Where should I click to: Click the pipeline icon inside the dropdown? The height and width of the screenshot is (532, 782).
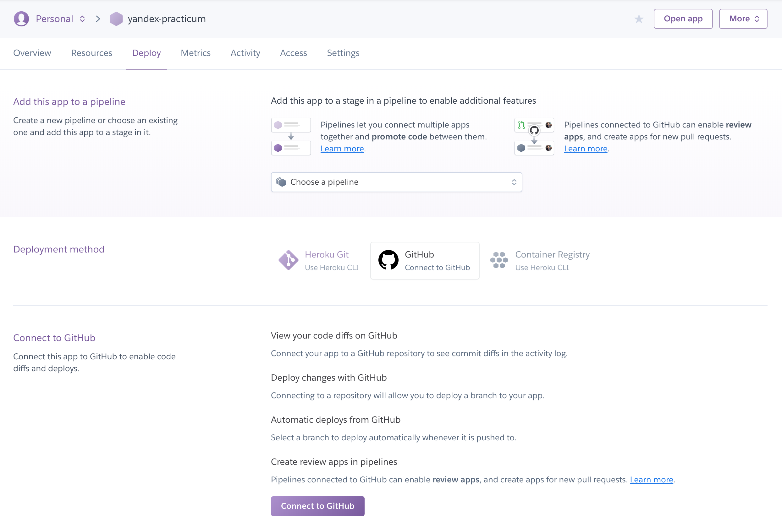click(281, 182)
